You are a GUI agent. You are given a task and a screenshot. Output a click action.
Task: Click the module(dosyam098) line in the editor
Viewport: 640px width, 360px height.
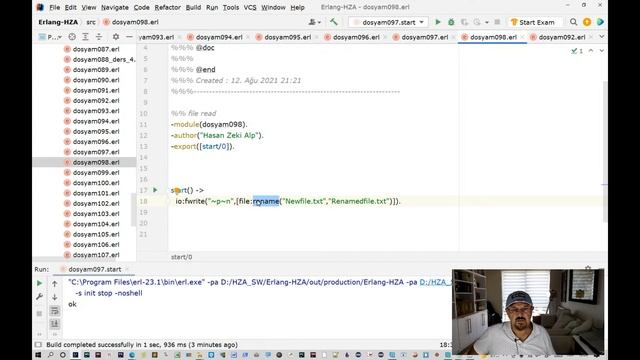[209, 124]
